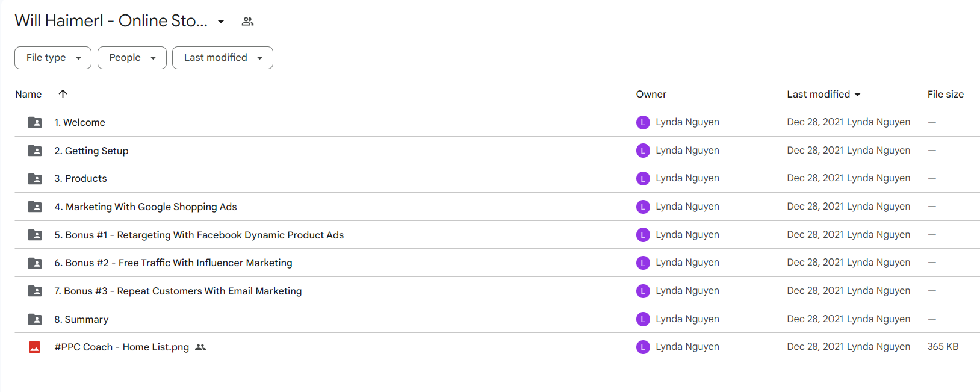This screenshot has width=980, height=392.
Task: Click the folder icon for 8. Summary
Action: [35, 319]
